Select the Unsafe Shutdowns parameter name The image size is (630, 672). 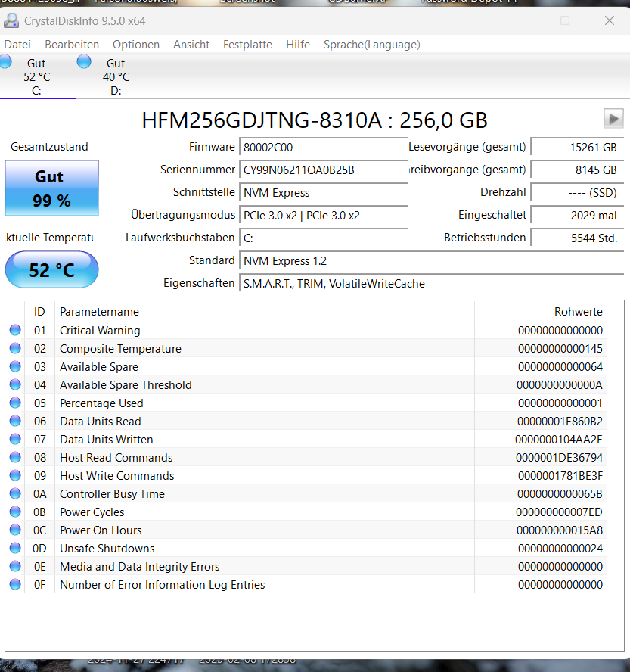tap(107, 548)
